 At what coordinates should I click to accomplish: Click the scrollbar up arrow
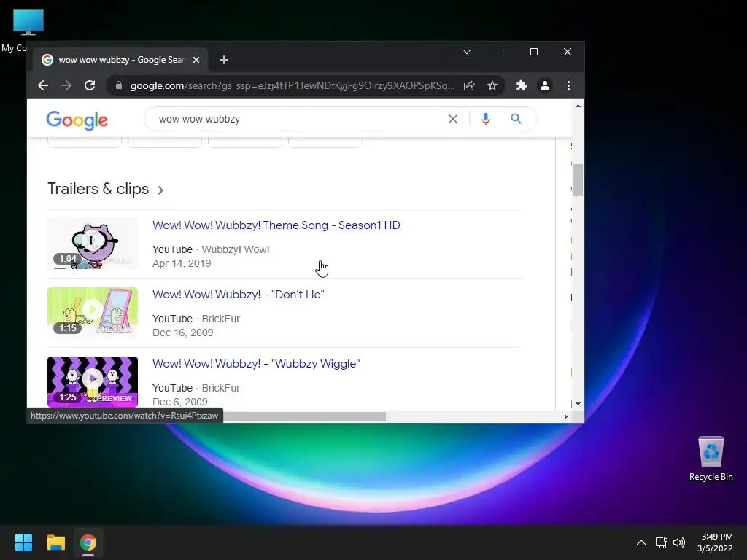pyautogui.click(x=578, y=106)
